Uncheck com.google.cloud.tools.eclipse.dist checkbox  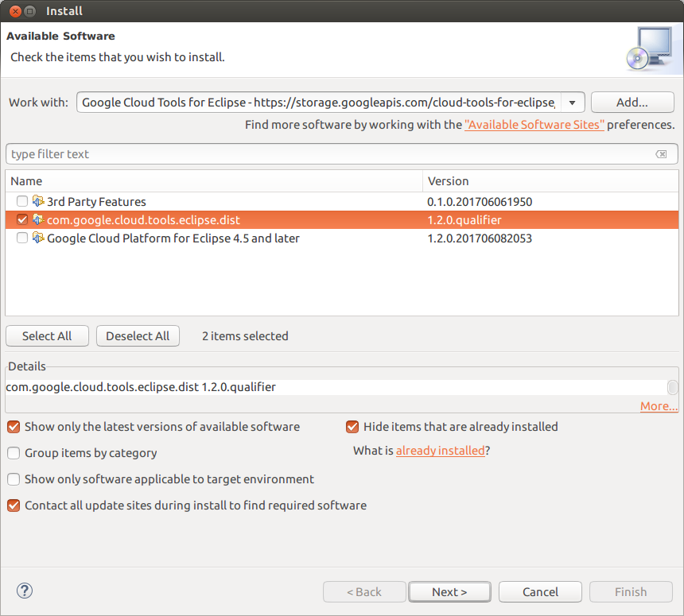(21, 219)
